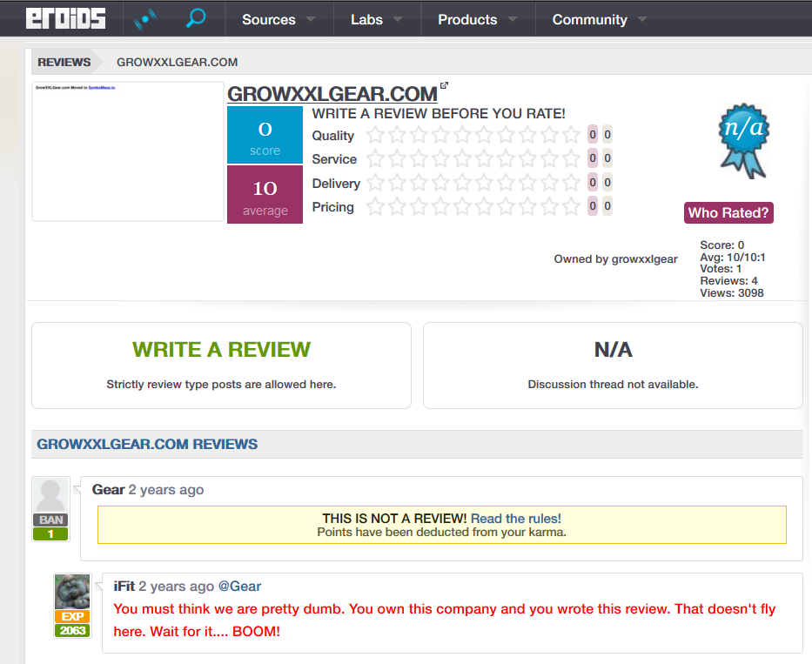Expand the Labs dropdown menu
The height and width of the screenshot is (664, 812).
pyautogui.click(x=376, y=19)
